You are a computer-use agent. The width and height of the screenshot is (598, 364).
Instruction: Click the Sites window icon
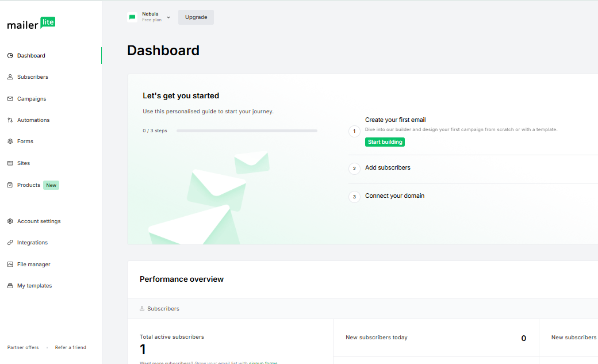[x=10, y=163]
